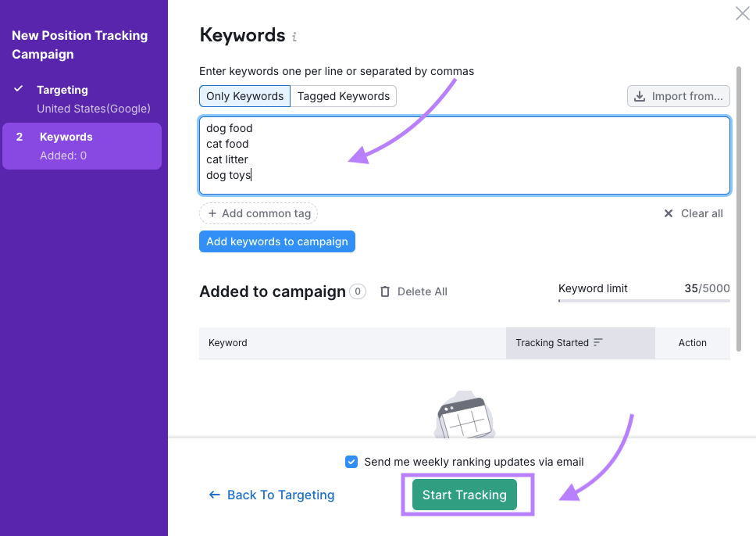The height and width of the screenshot is (536, 756).
Task: Uncheck weekly ranking updates email checkbox
Action: click(351, 462)
